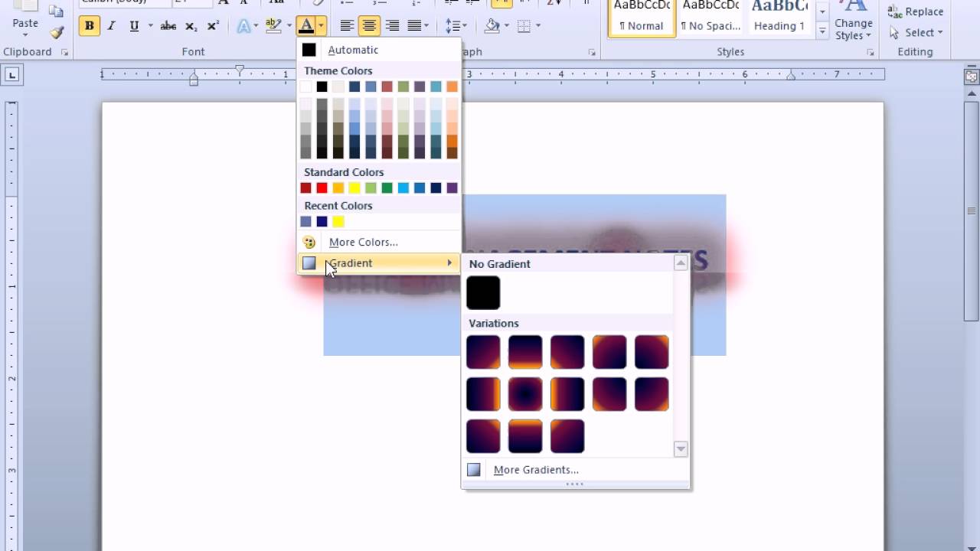Open More Gradients option

[x=568, y=470]
